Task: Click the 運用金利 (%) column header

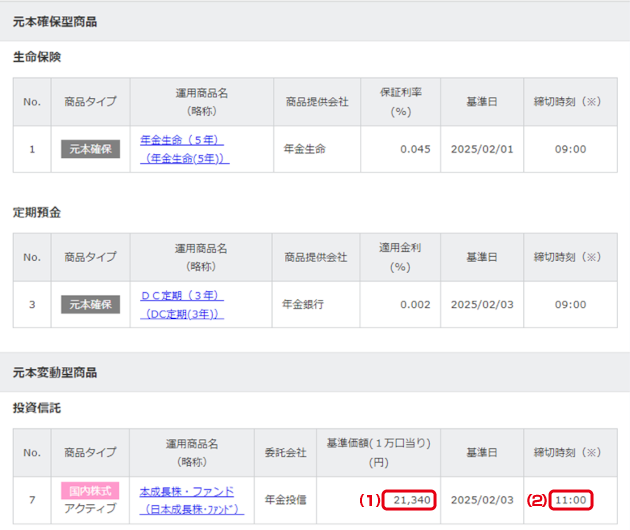Action: pyautogui.click(x=401, y=257)
